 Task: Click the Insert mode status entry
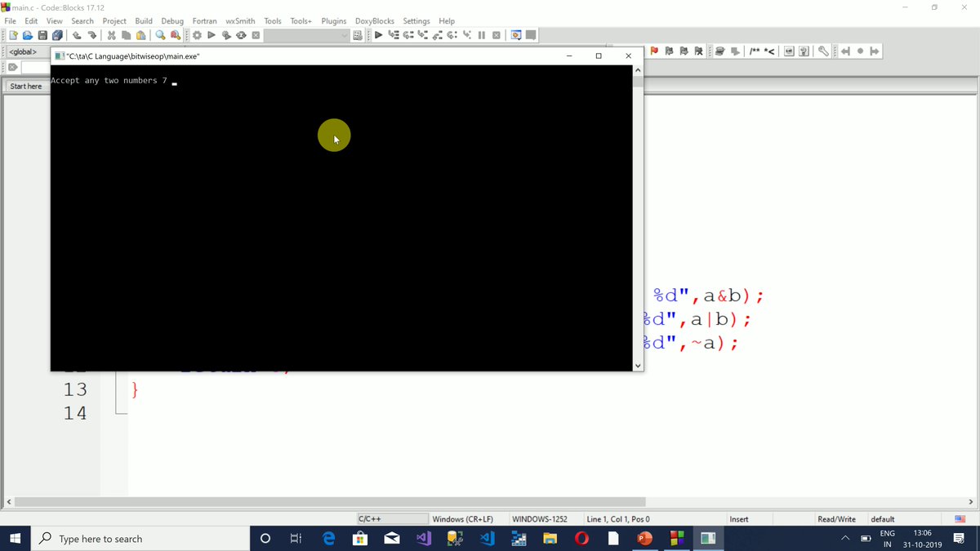(x=739, y=519)
